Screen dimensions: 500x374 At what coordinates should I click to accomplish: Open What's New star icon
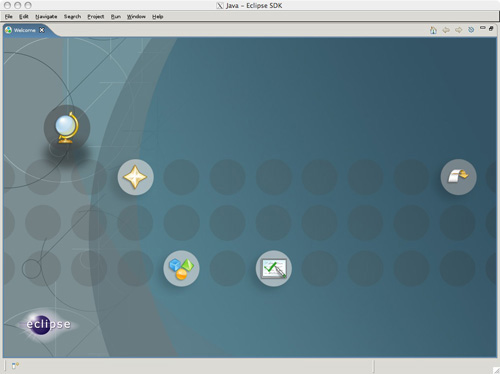(135, 177)
